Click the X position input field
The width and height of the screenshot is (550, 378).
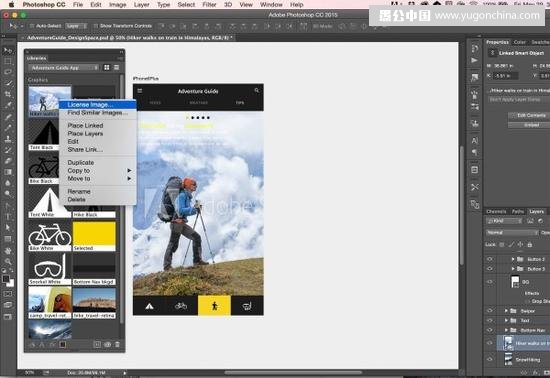click(x=507, y=76)
